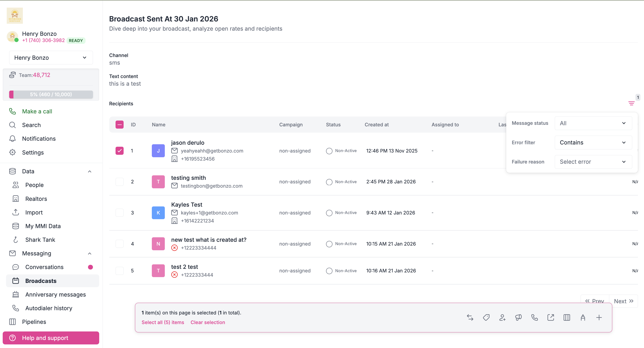The image size is (644, 348).
Task: Click Henry Bonzo's profile avatar
Action: 12,37
